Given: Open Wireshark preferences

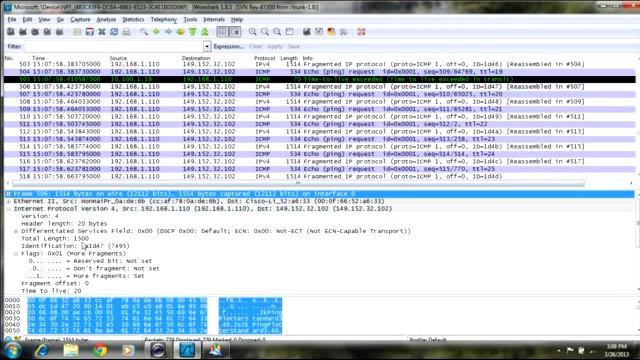Looking at the screenshot, I should pyautogui.click(x=344, y=32).
